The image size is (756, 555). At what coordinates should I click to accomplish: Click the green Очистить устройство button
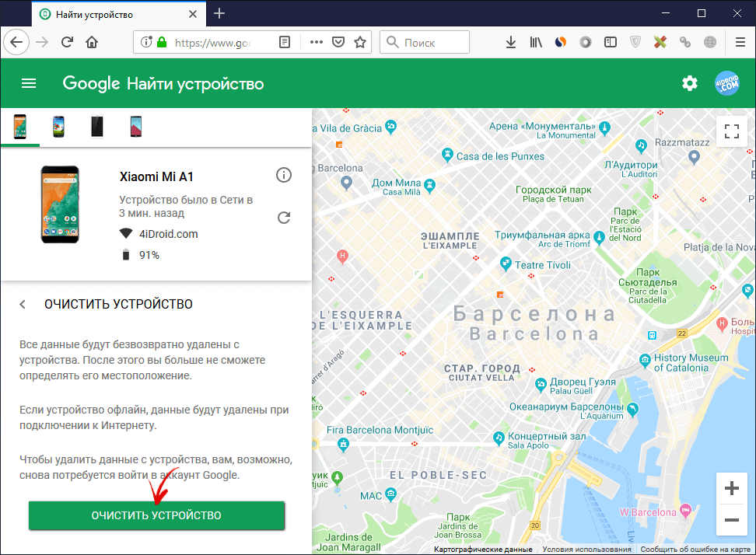pos(156,515)
